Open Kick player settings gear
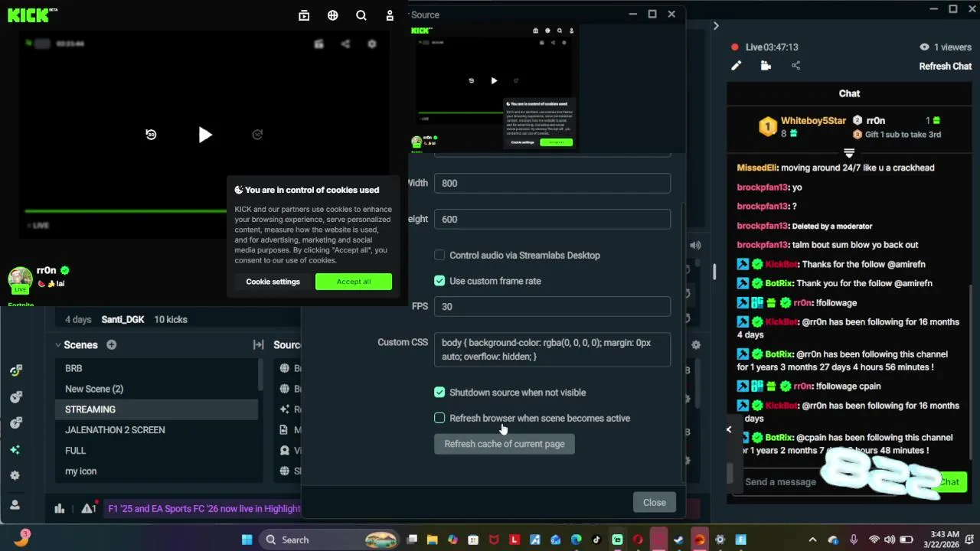 pyautogui.click(x=372, y=44)
